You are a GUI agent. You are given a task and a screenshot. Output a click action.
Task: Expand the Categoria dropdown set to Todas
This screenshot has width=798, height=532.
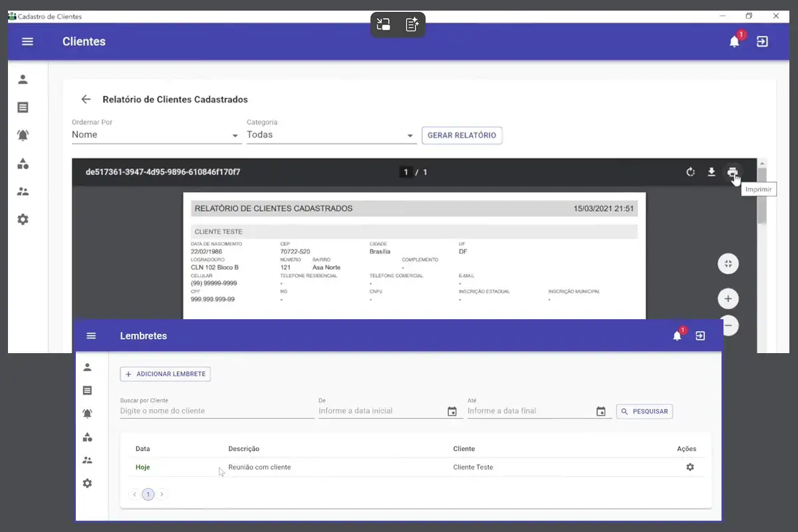tap(331, 135)
